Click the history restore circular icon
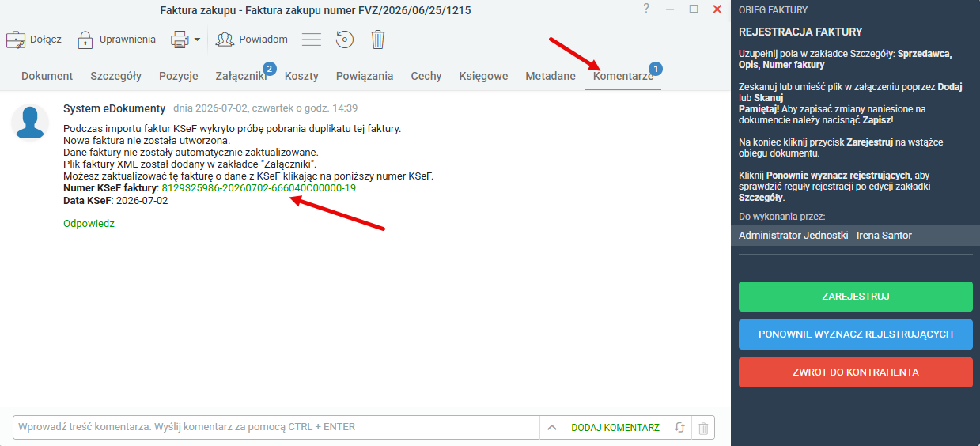Screen dimensions: 980x446 click(x=344, y=40)
